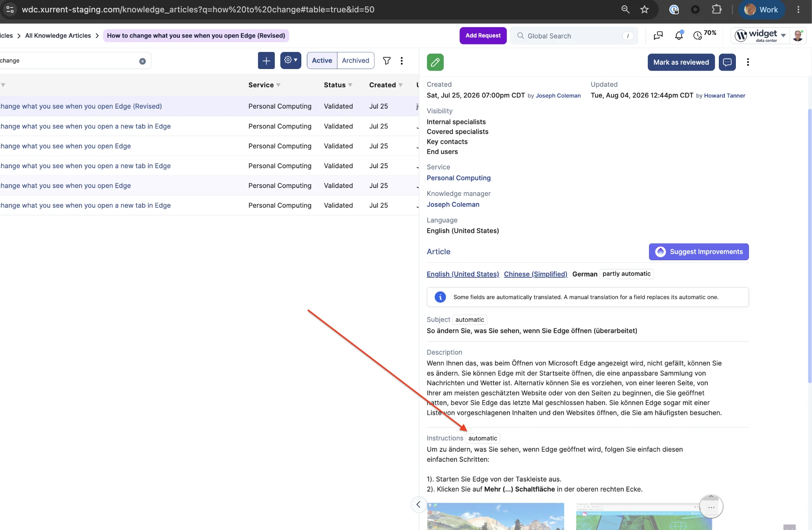Screen dimensions: 812x530
Task: Zoom using the browser magnifier icon
Action: pos(625,10)
